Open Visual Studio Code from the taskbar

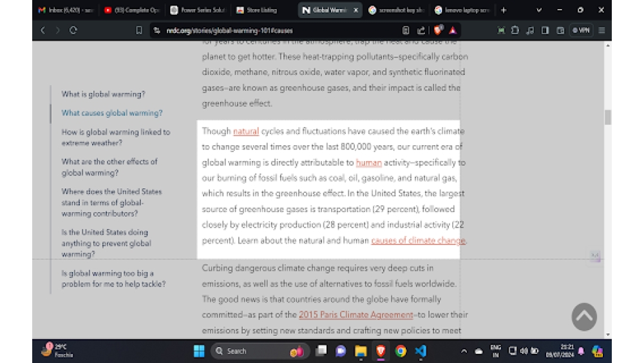click(x=421, y=351)
